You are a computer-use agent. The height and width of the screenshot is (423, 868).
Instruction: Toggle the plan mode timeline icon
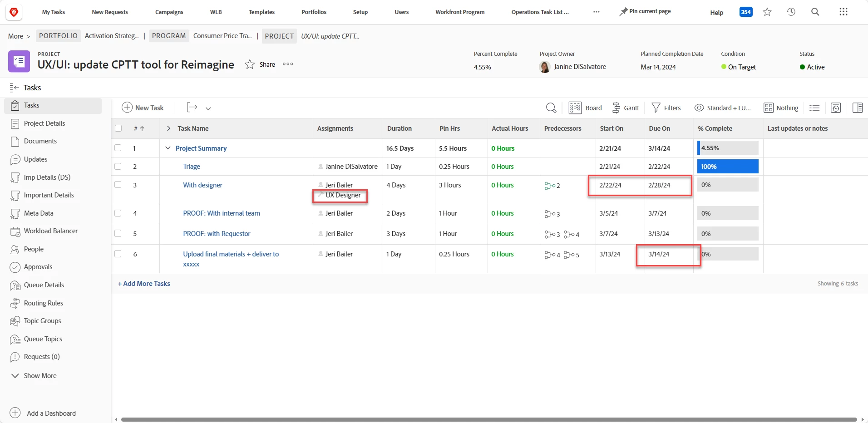[x=836, y=108]
